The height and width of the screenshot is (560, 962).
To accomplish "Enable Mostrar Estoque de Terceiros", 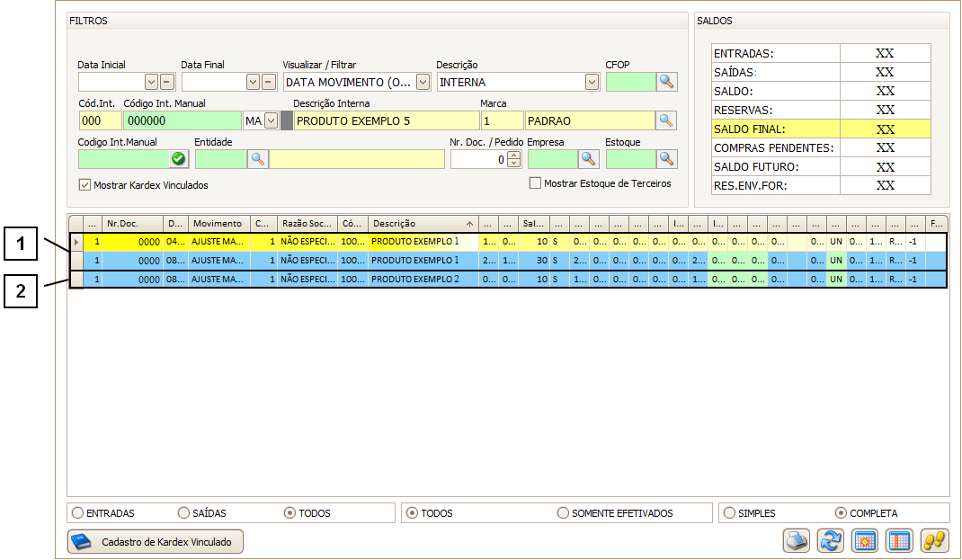I will 536,183.
